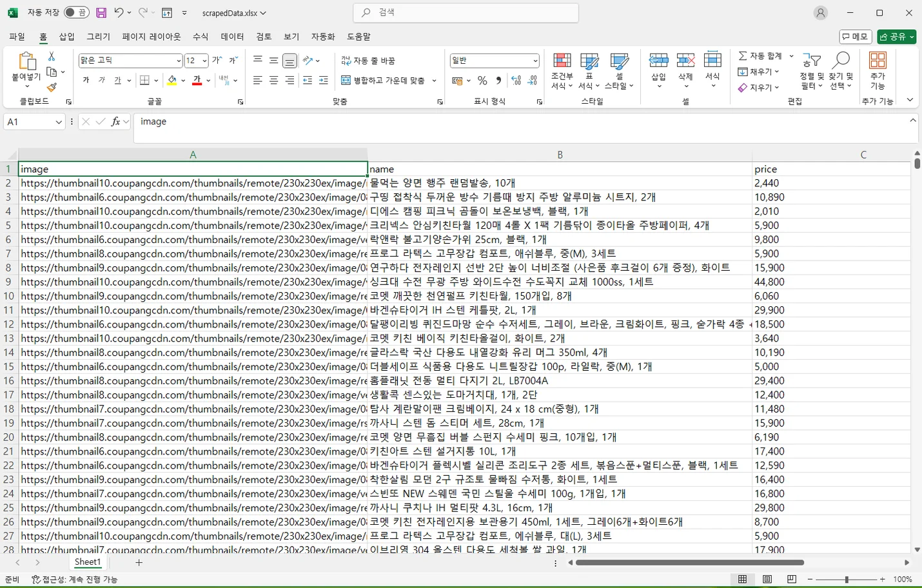Open the fill color dropdown arrow
The image size is (922, 588).
[183, 81]
